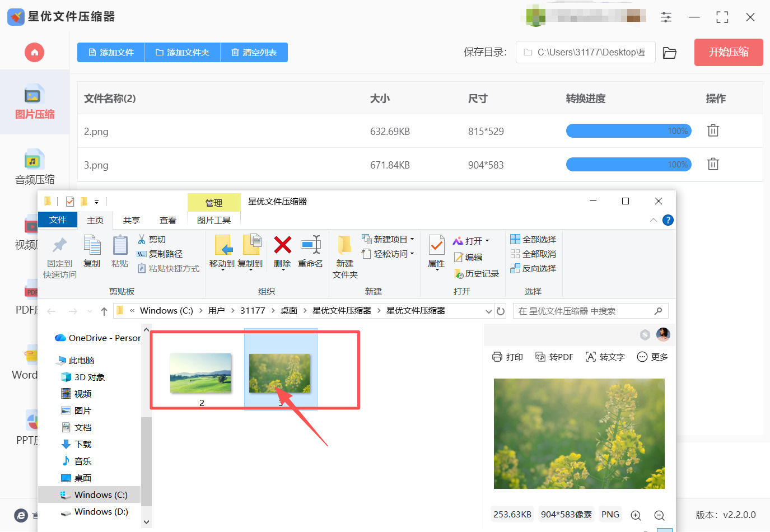
Task: Click the 3.png conversion progress bar
Action: (x=629, y=165)
